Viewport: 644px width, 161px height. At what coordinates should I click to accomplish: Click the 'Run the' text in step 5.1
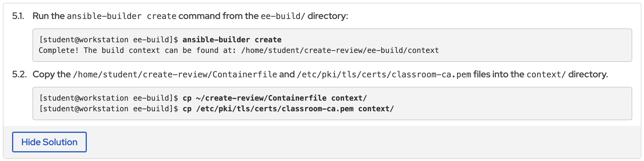(48, 16)
